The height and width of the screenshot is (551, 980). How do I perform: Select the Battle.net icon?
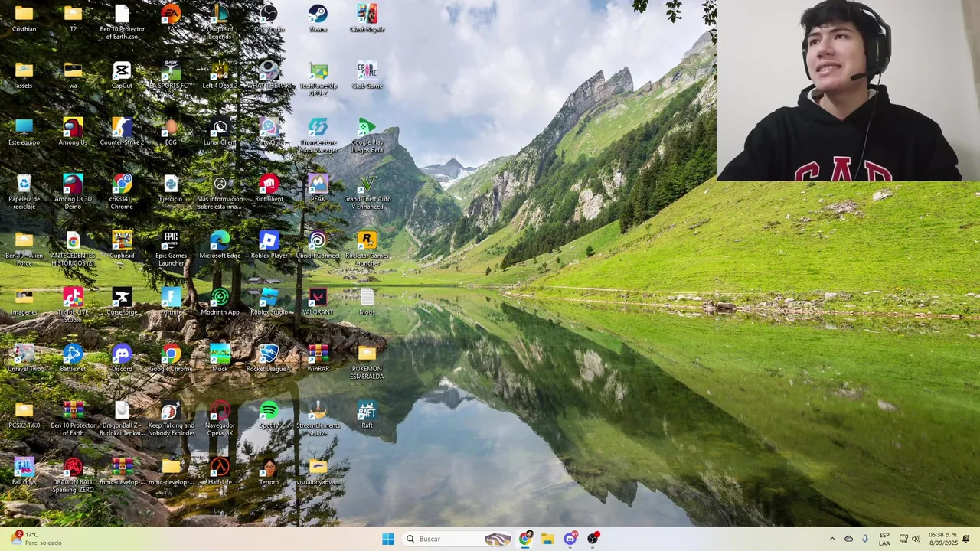(x=73, y=358)
